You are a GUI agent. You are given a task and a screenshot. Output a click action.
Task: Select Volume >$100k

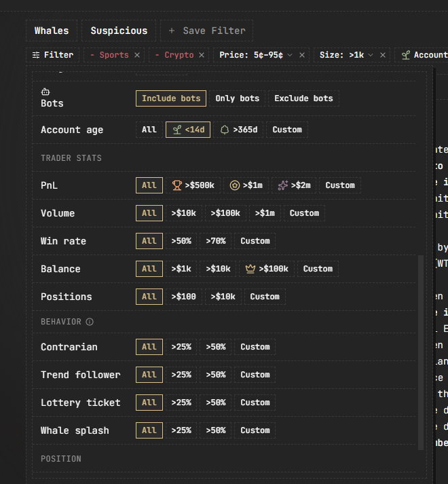[225, 213]
